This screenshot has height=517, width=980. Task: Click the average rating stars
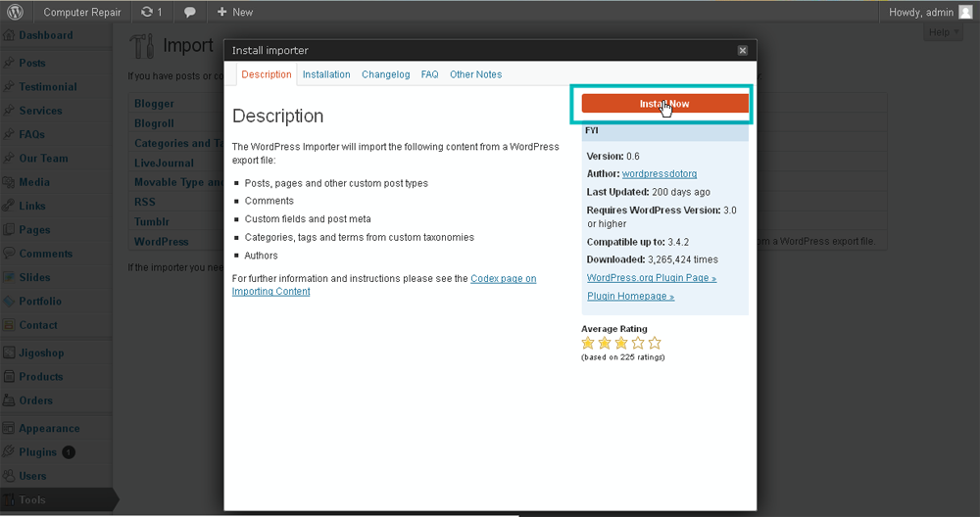click(621, 343)
